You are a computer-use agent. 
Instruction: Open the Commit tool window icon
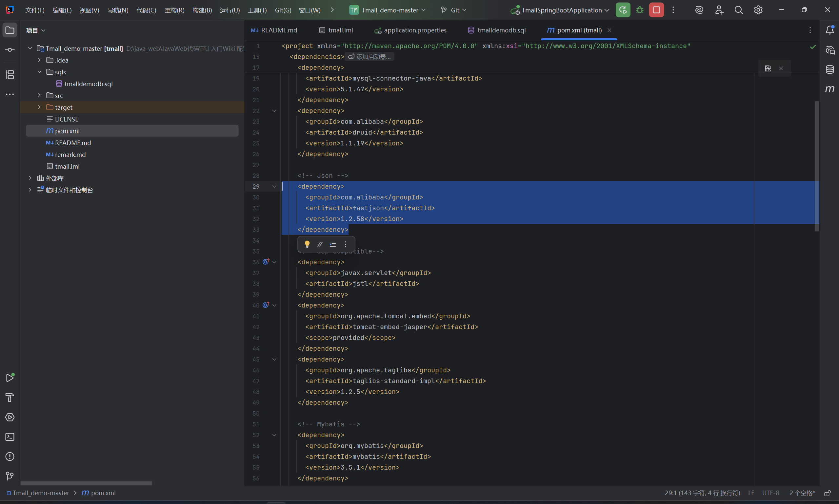[x=10, y=50]
